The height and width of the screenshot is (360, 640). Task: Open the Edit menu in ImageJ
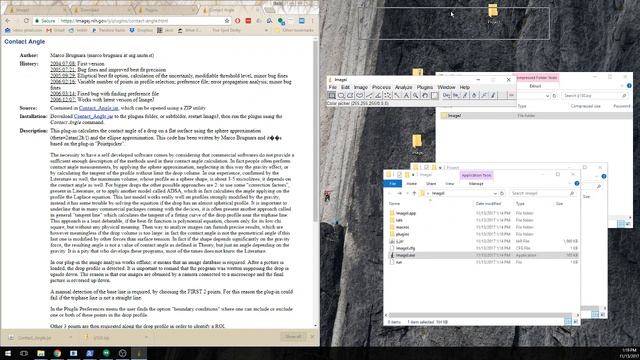[x=345, y=87]
